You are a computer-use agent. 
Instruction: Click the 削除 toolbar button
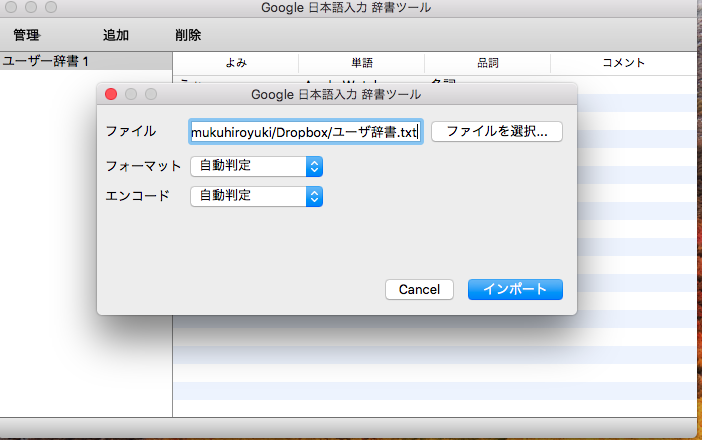click(188, 35)
